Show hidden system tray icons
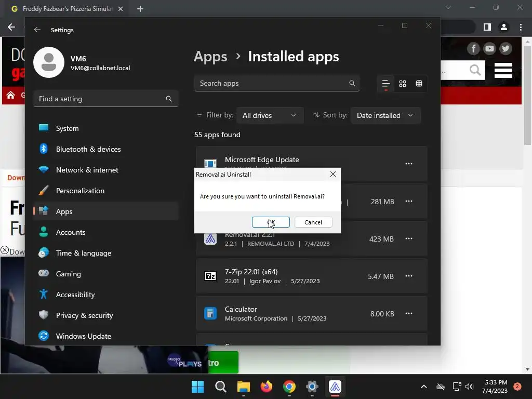Viewport: 532px width, 399px height. pos(424,387)
